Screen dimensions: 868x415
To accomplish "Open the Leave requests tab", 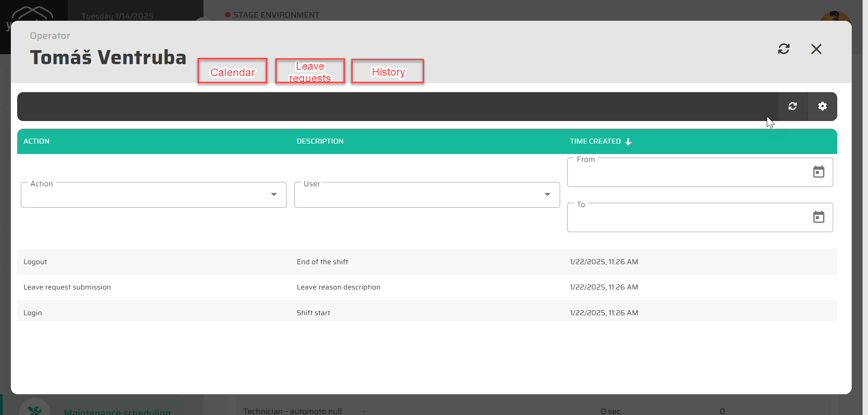I will (x=310, y=71).
